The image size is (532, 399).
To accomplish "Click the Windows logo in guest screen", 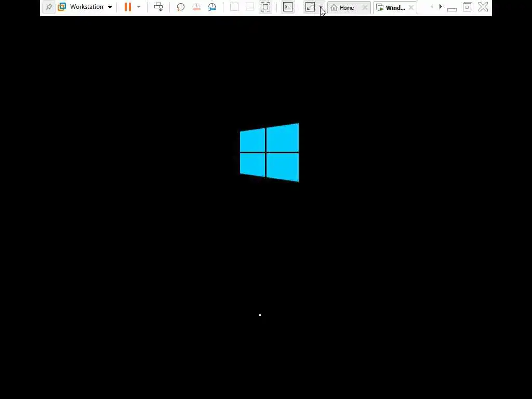I will click(x=270, y=152).
